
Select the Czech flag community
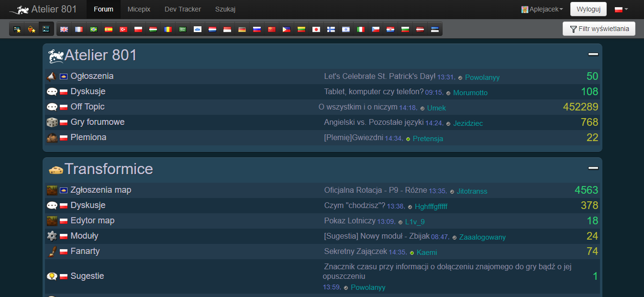tap(376, 29)
